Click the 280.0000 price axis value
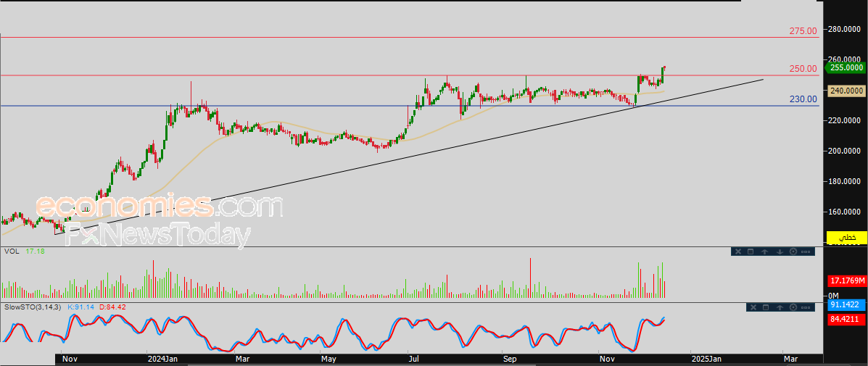This screenshot has height=366, width=868. (x=844, y=29)
